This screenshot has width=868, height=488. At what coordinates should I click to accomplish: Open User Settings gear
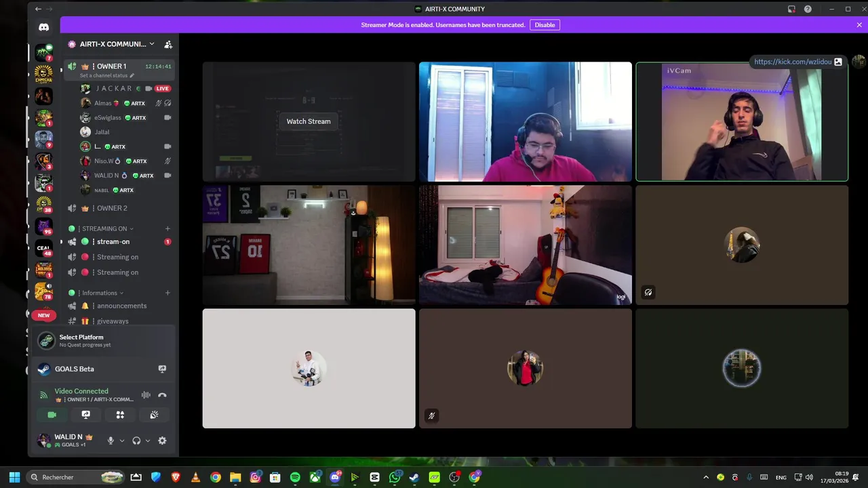tap(162, 441)
